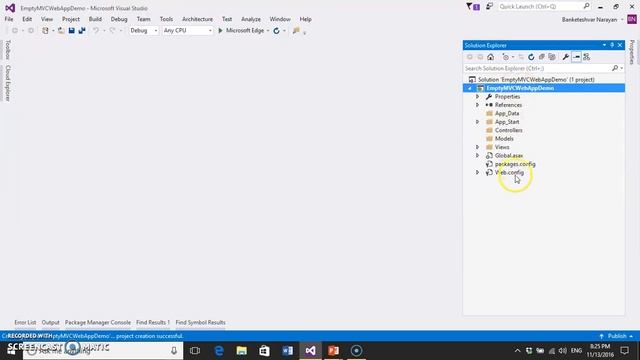Viewport: 640px width, 360px height.
Task: Toggle Preview Selected Items in Solution Explorer
Action: [576, 57]
